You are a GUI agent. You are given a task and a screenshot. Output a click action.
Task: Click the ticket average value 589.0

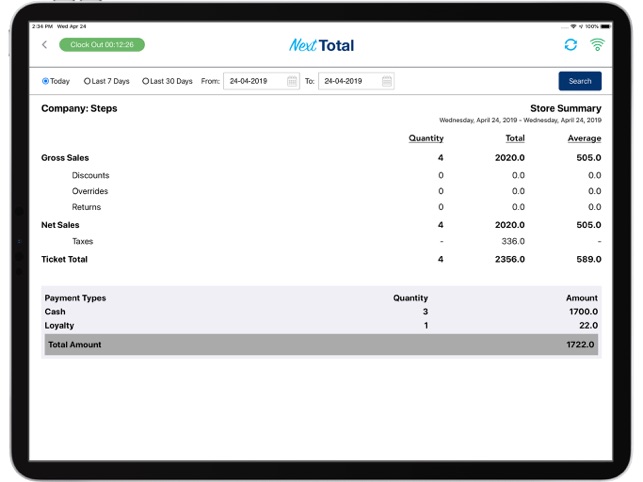589,259
